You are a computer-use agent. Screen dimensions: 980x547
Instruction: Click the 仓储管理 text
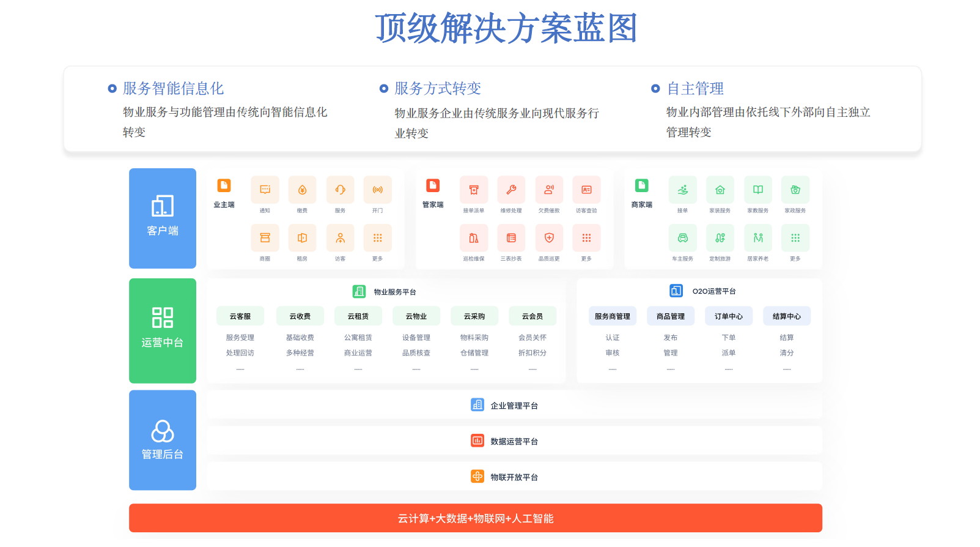474,353
